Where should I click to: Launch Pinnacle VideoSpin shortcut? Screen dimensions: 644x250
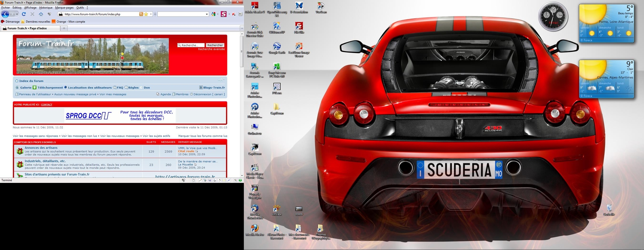click(255, 192)
